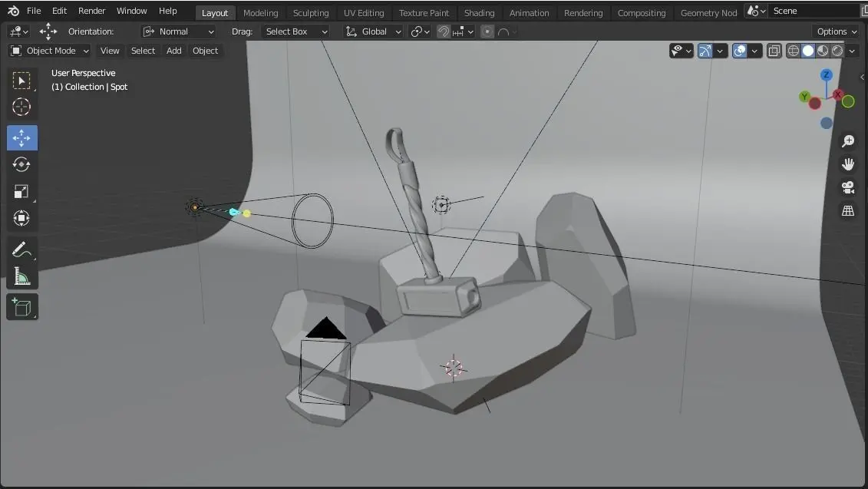The width and height of the screenshot is (868, 489).
Task: Open the Render menu
Action: pyautogui.click(x=91, y=11)
